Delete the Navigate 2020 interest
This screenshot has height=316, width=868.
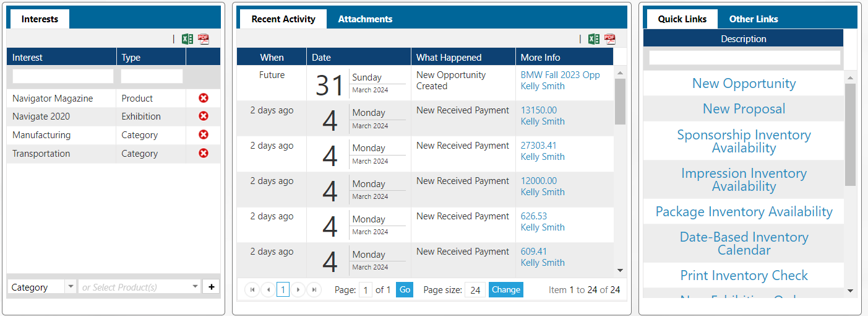[x=204, y=116]
